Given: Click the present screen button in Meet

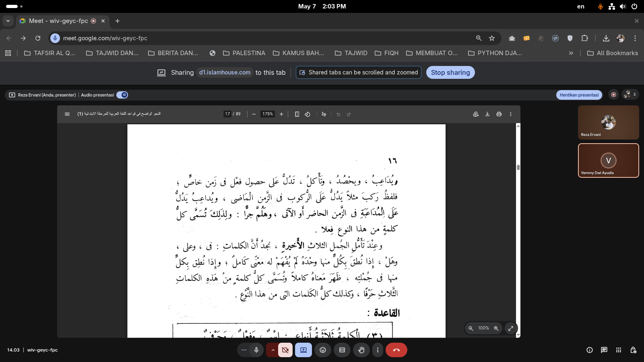Looking at the screenshot, I should pos(303,350).
